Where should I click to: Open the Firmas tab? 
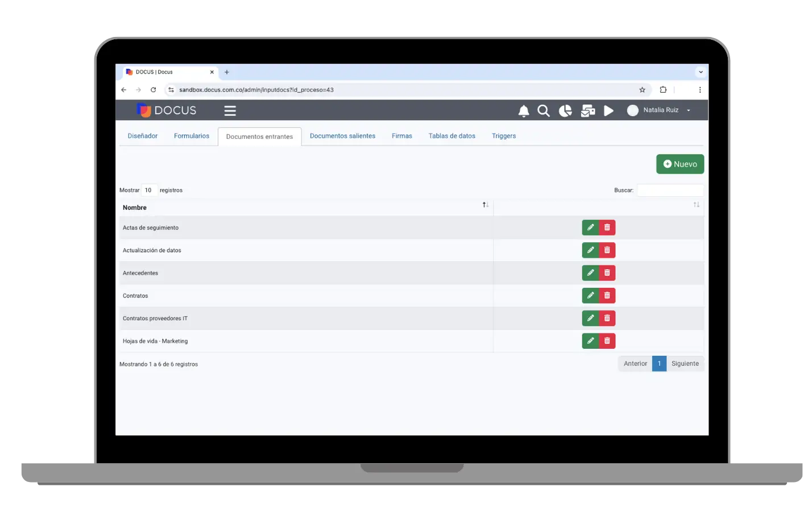[x=401, y=136]
